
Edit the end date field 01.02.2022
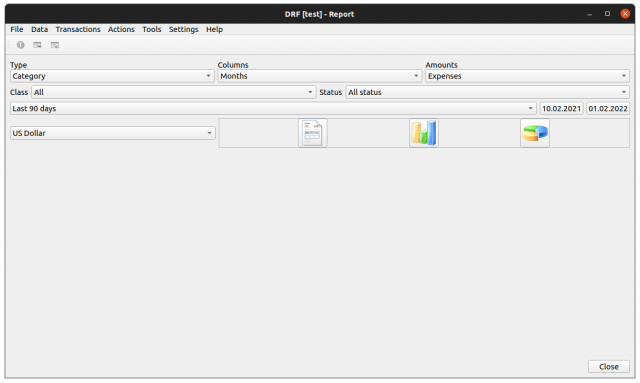pos(608,109)
